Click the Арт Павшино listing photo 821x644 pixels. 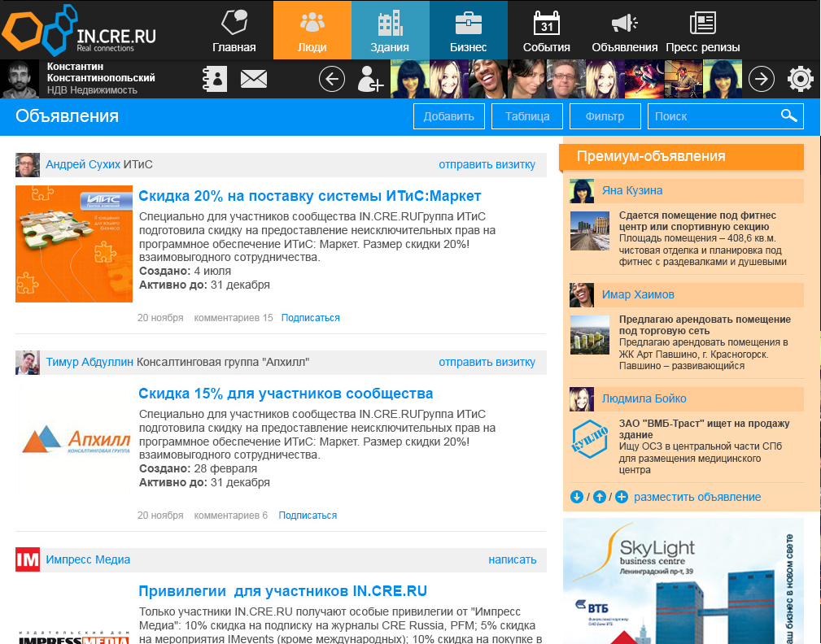pos(590,335)
